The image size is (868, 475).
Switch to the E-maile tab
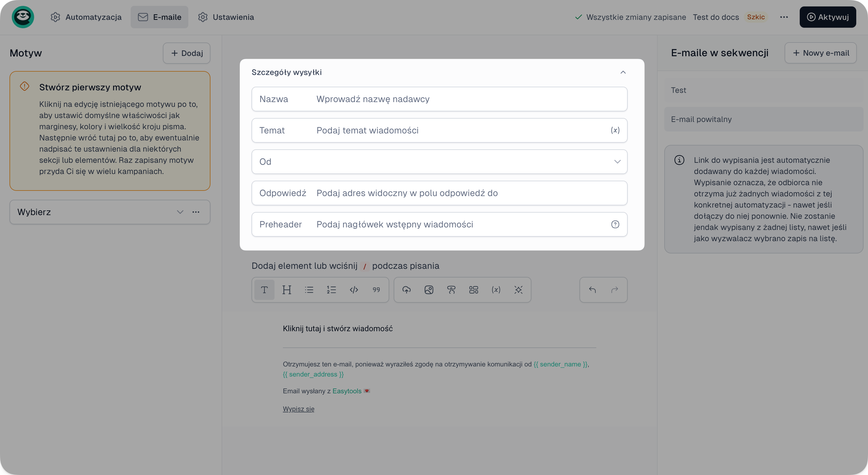pos(159,17)
